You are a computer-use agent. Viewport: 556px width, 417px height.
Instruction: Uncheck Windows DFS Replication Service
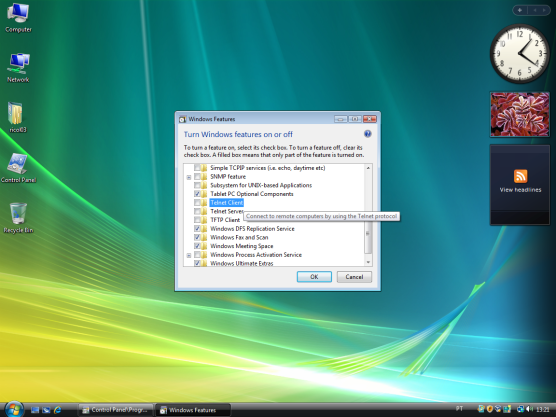tap(197, 229)
